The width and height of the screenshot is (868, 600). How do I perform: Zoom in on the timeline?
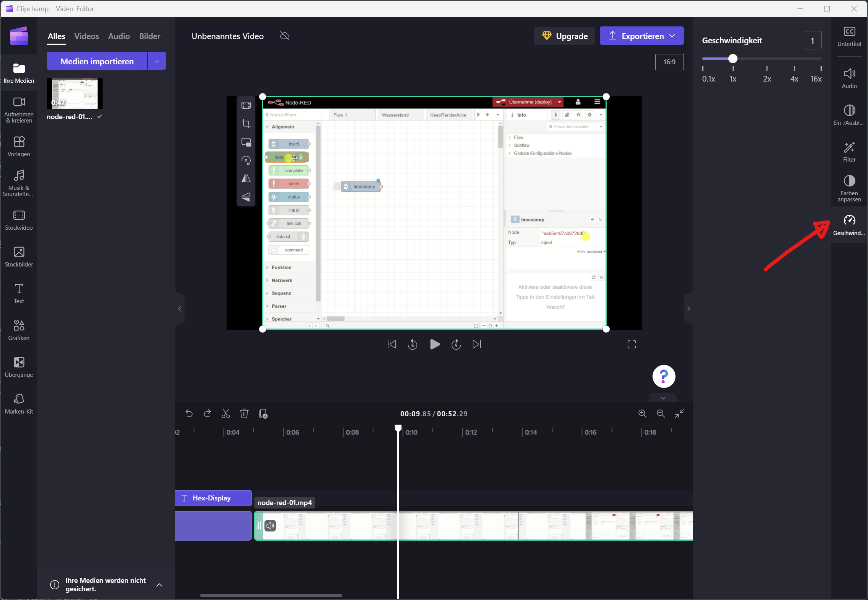[642, 414]
